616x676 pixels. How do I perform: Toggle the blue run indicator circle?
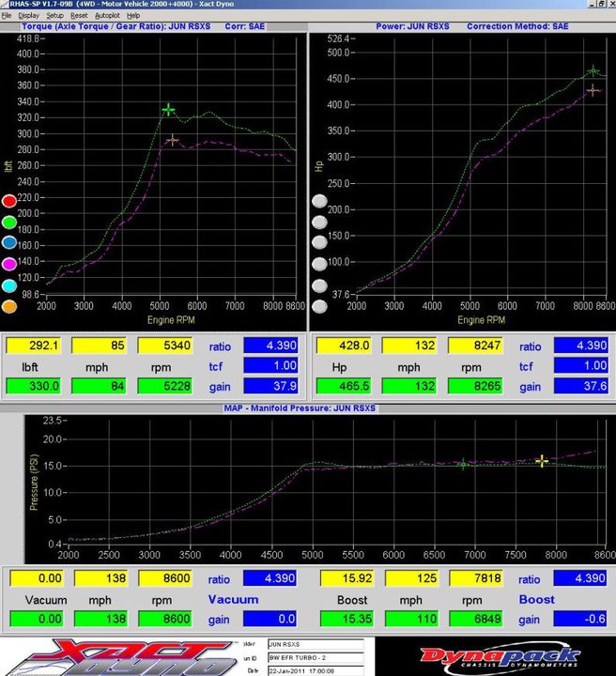click(x=9, y=243)
